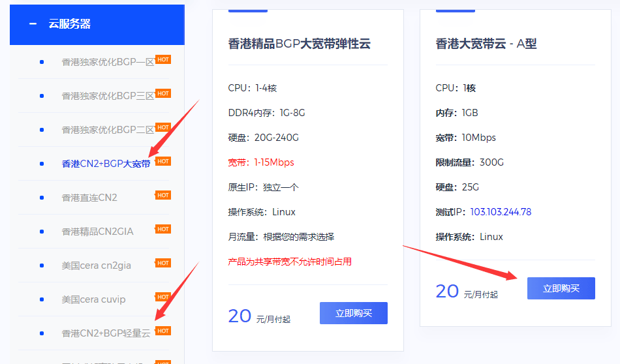Click the 香港大宽带云 - A型 card title
Screen dimensions: 620x364
click(x=486, y=44)
